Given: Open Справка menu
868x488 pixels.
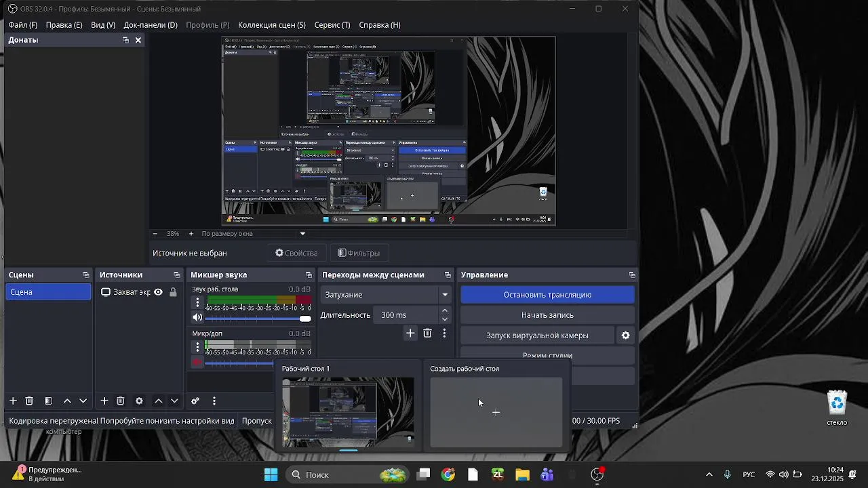Looking at the screenshot, I should [x=380, y=25].
